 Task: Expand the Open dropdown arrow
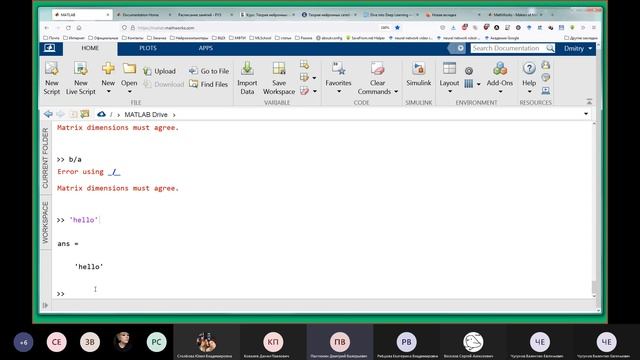[x=129, y=92]
